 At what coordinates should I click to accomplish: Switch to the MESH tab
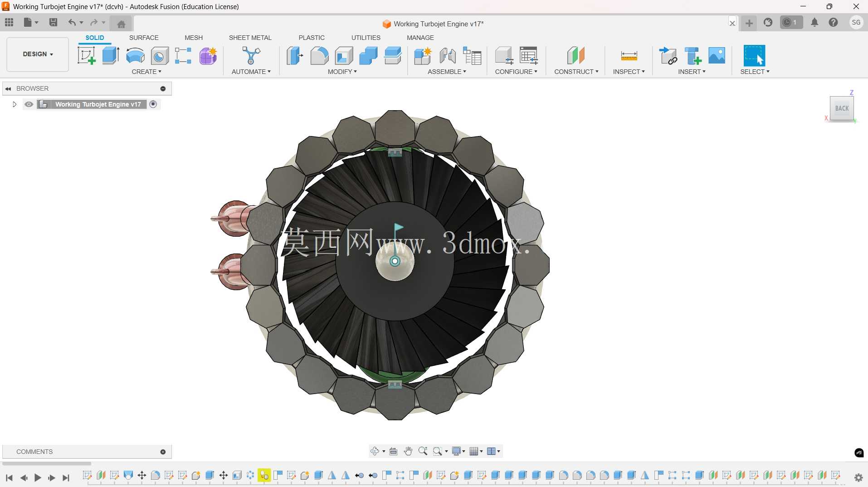pyautogui.click(x=194, y=38)
